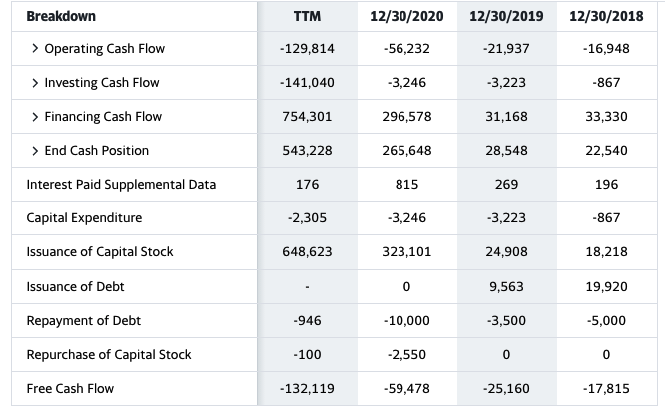Click the Free Cash Flow row label
The width and height of the screenshot is (665, 410).
[70, 388]
